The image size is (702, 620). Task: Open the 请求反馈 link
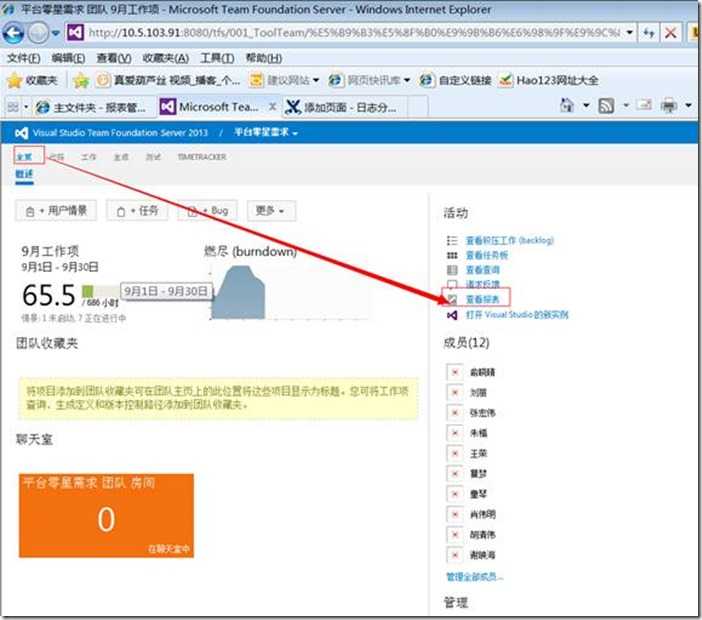[x=482, y=284]
